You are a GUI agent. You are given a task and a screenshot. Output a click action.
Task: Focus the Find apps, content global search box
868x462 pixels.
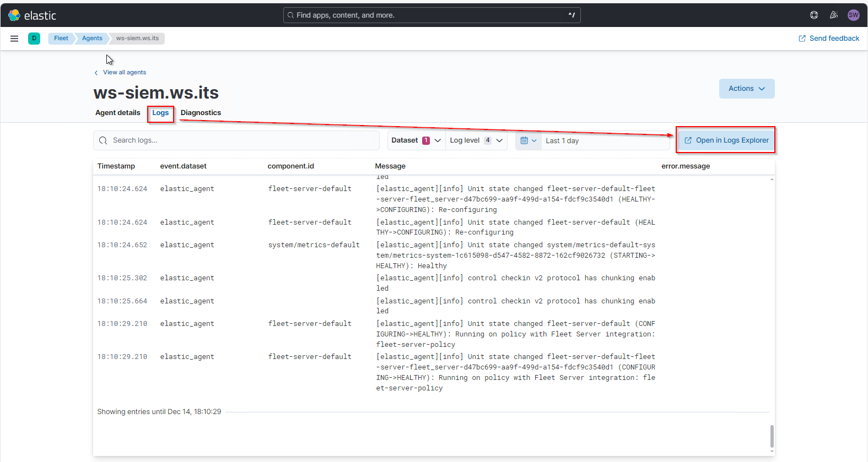[x=432, y=15]
